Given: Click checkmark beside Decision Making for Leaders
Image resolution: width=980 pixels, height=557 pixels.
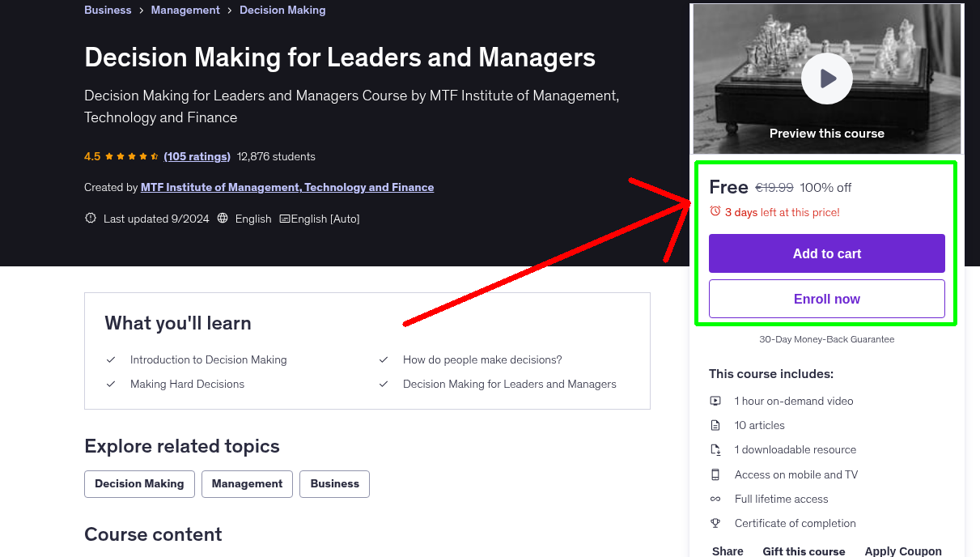Looking at the screenshot, I should click(384, 384).
